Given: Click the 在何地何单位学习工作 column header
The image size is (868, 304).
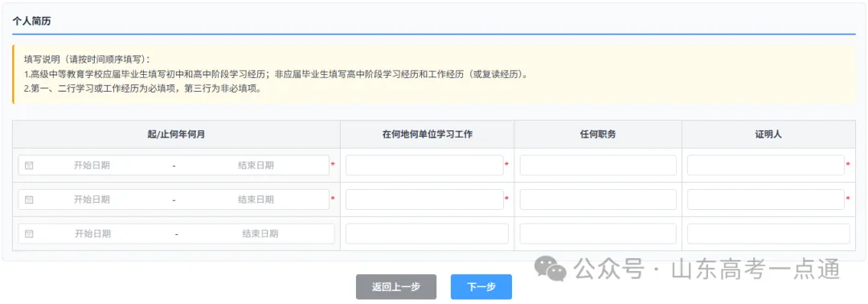Looking at the screenshot, I should [427, 134].
